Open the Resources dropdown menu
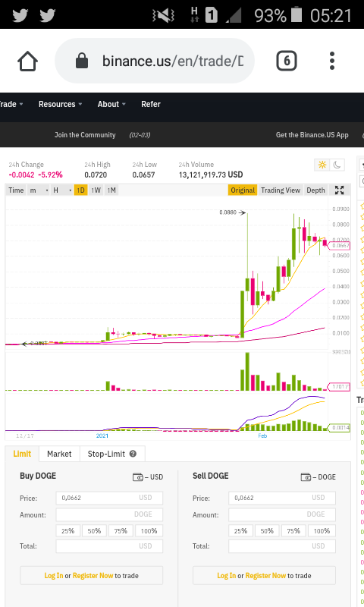364x607 pixels. point(61,104)
